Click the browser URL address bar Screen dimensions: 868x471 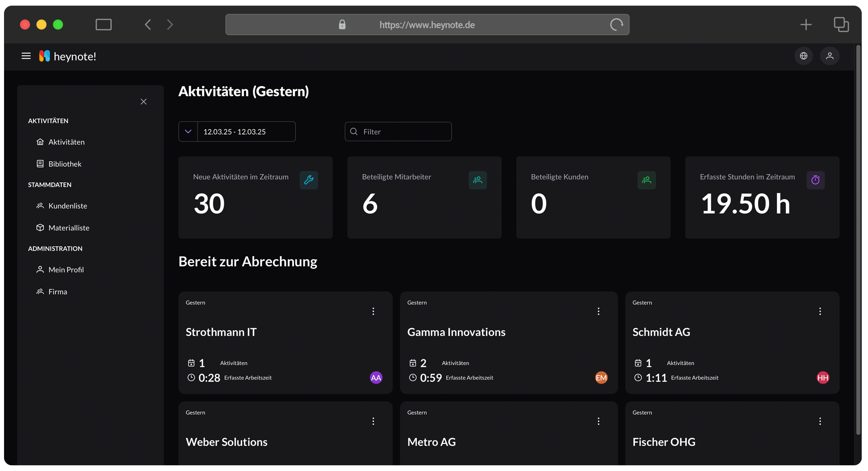pos(427,25)
